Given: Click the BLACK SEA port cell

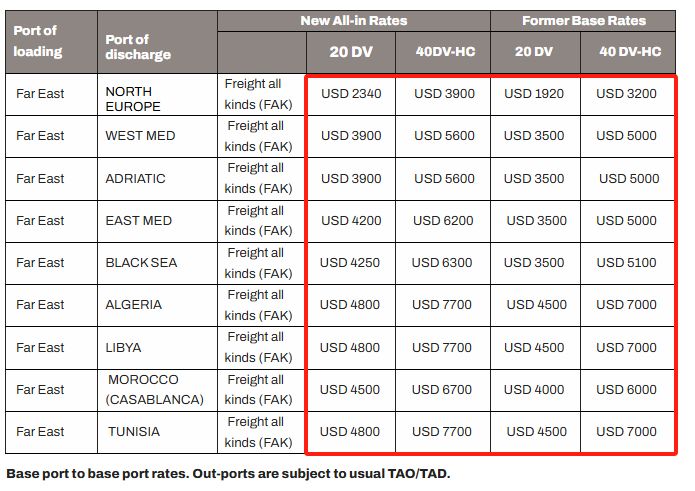Looking at the screenshot, I should coord(157,263).
